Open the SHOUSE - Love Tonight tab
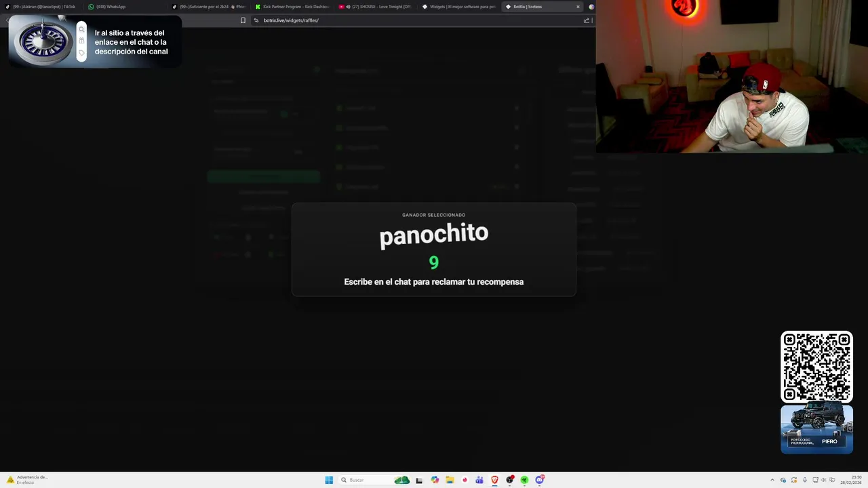Image resolution: width=868 pixels, height=488 pixels. (376, 7)
